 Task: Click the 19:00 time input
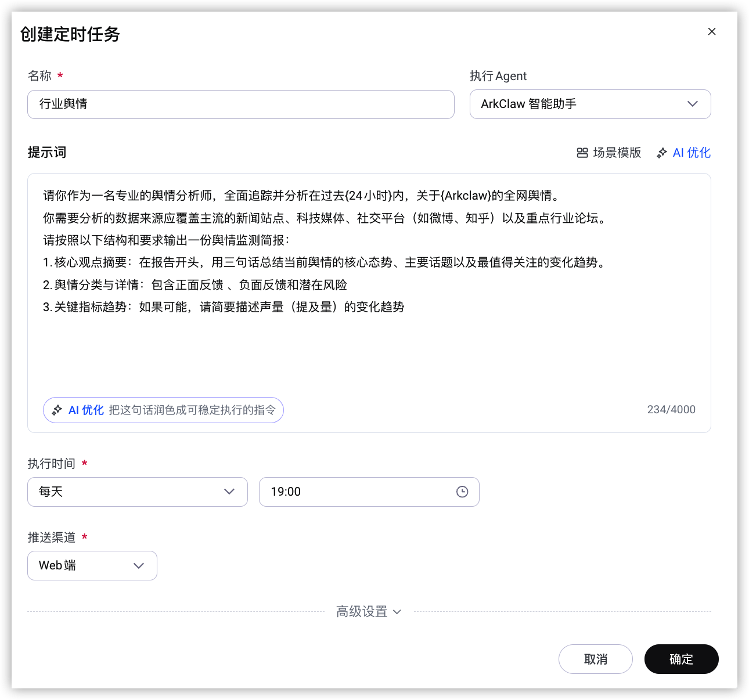(x=369, y=492)
